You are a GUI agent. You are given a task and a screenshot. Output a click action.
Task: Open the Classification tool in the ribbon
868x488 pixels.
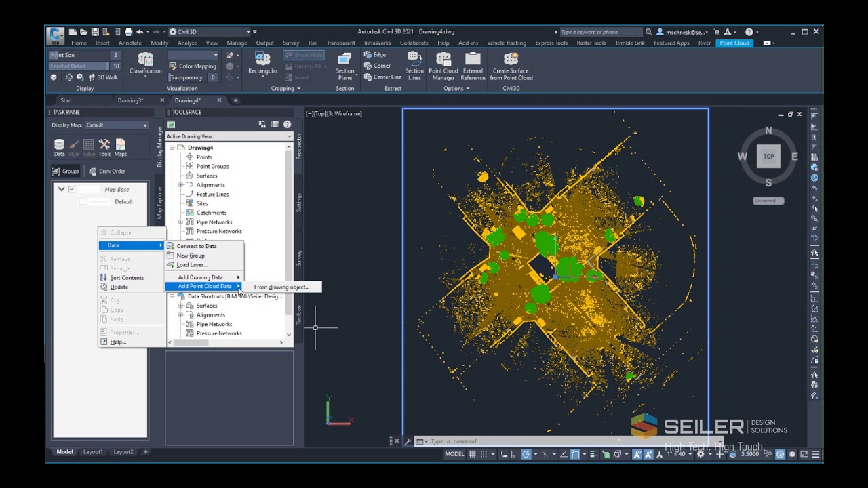[146, 63]
